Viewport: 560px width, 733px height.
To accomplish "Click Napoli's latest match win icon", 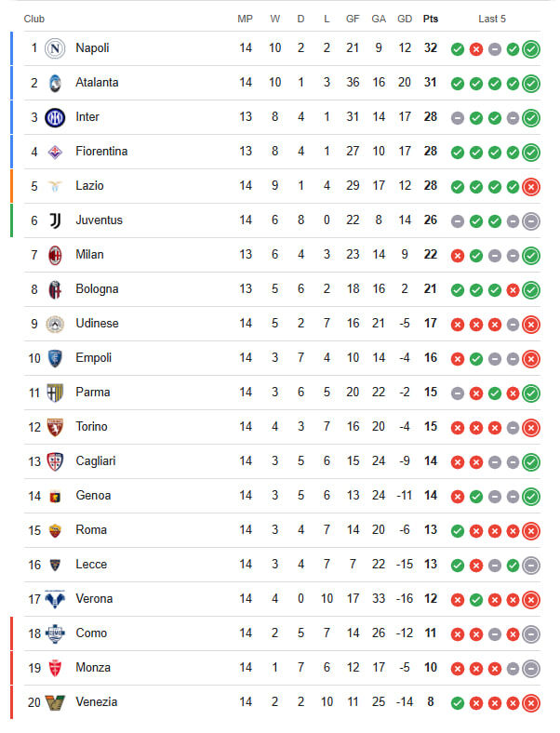I will click(530, 49).
